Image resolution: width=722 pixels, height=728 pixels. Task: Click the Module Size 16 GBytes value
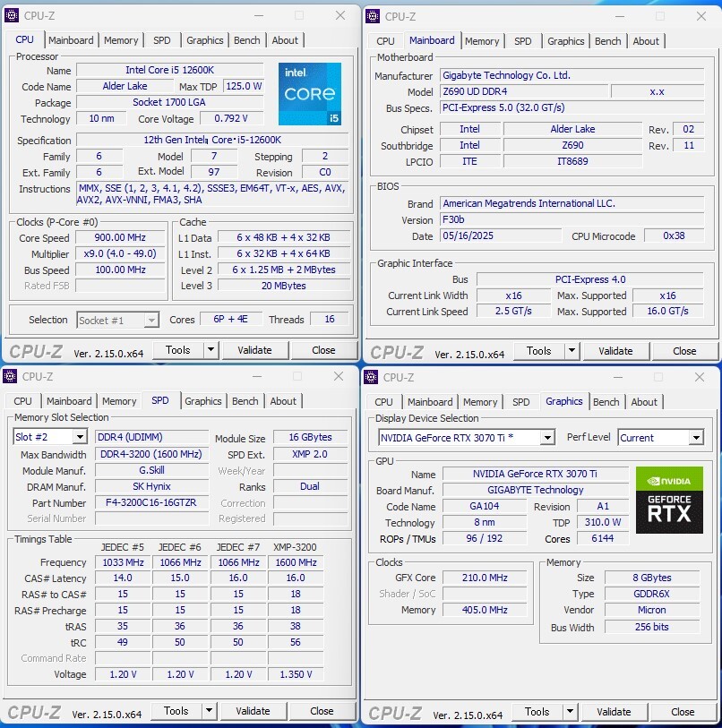[310, 437]
